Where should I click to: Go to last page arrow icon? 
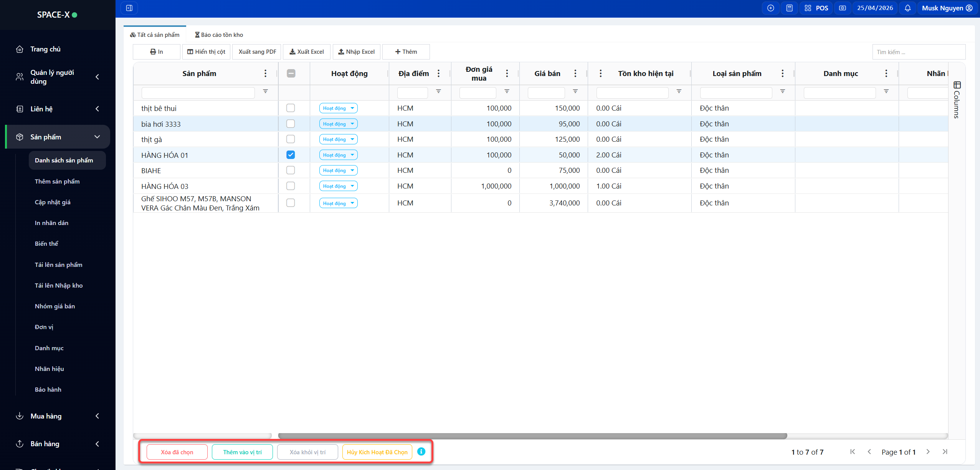(x=945, y=452)
